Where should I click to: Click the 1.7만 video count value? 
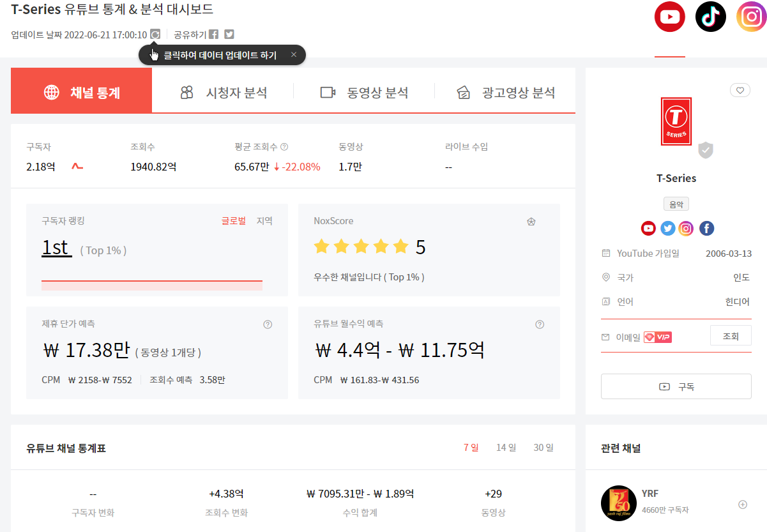(351, 167)
